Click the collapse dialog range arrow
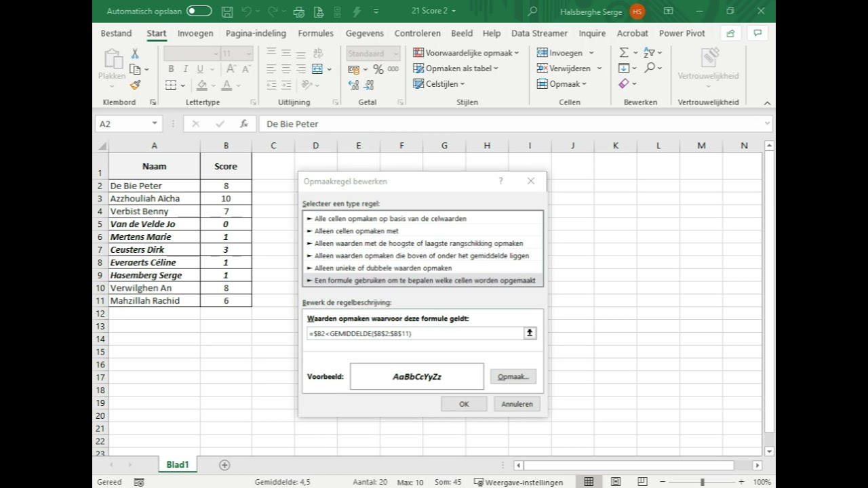 (x=530, y=333)
